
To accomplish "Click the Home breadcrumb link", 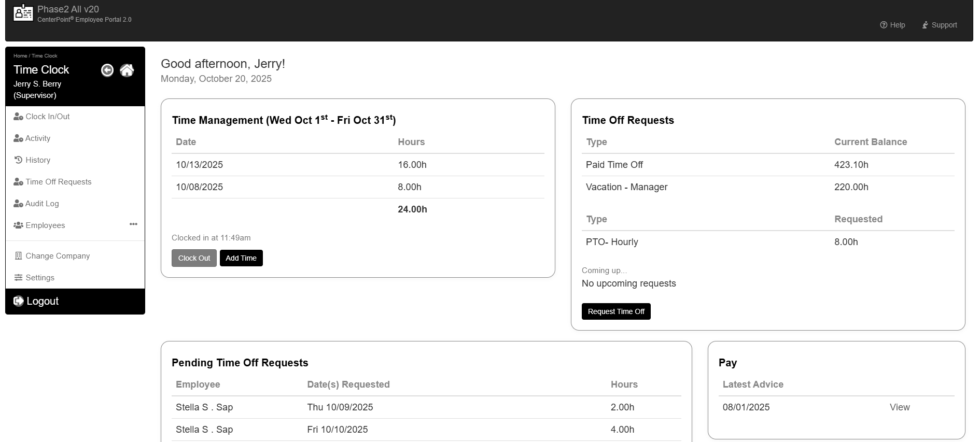I will [x=20, y=56].
